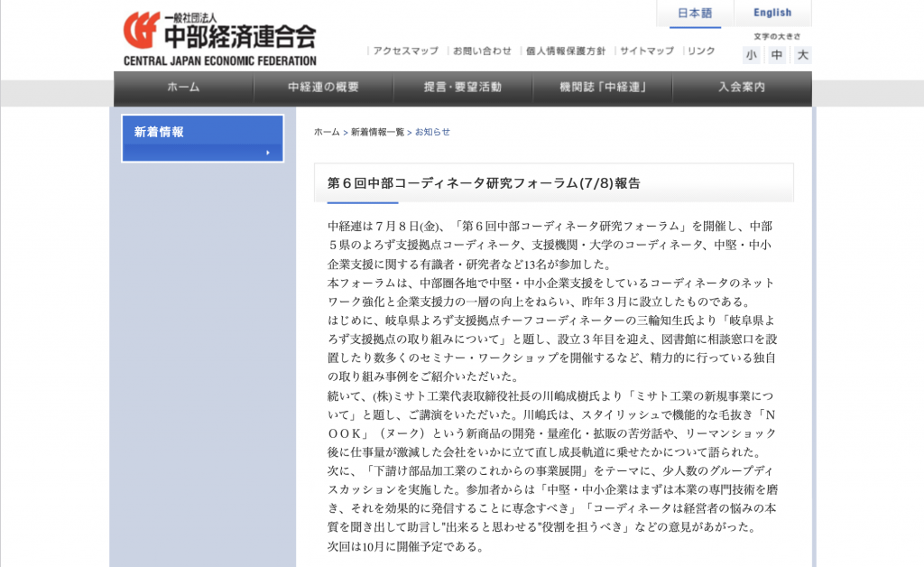Viewport: 924px width, 567px height.
Task: Click お知らせ in the breadcrumb
Action: [432, 132]
